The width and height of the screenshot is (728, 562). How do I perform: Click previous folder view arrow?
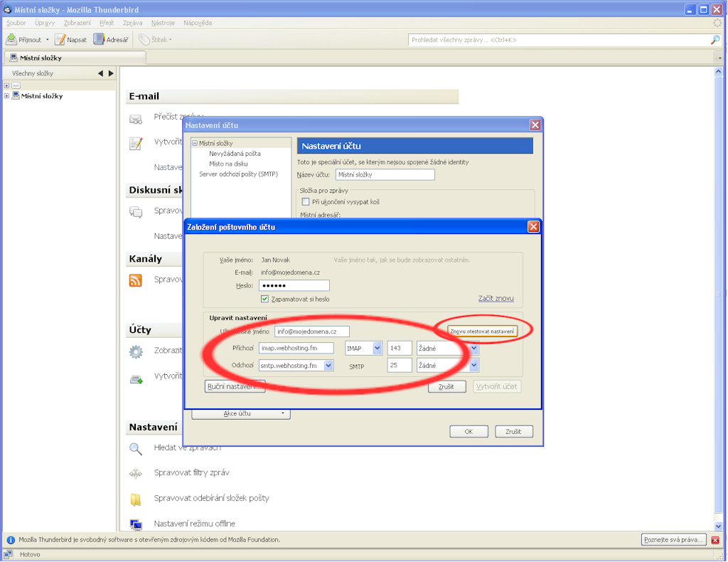(100, 73)
